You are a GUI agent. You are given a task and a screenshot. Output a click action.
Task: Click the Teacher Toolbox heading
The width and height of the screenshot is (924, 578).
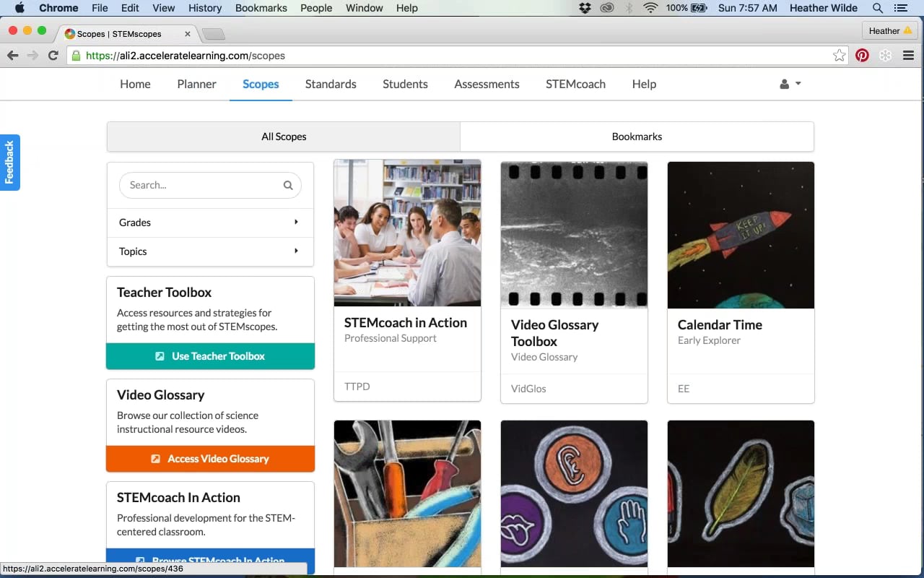164,293
